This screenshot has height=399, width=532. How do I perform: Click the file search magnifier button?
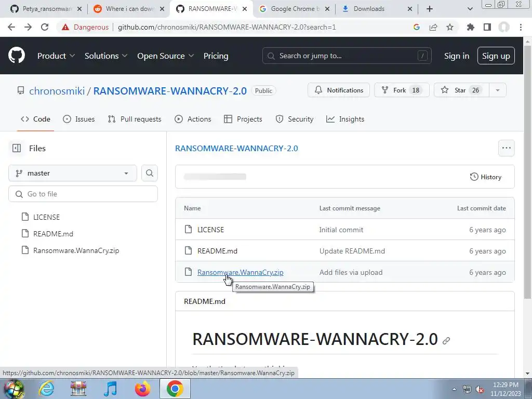point(150,173)
